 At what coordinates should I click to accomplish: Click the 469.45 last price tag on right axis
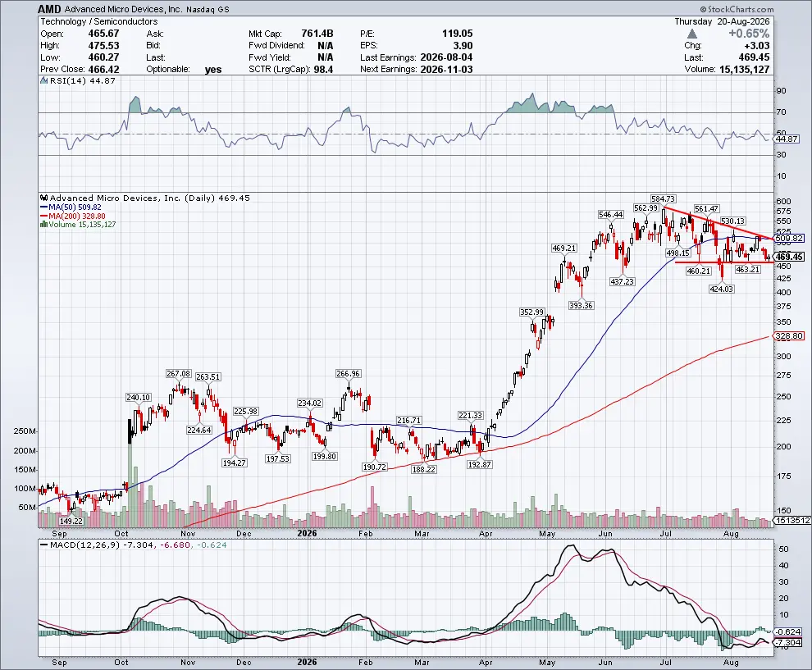[790, 257]
